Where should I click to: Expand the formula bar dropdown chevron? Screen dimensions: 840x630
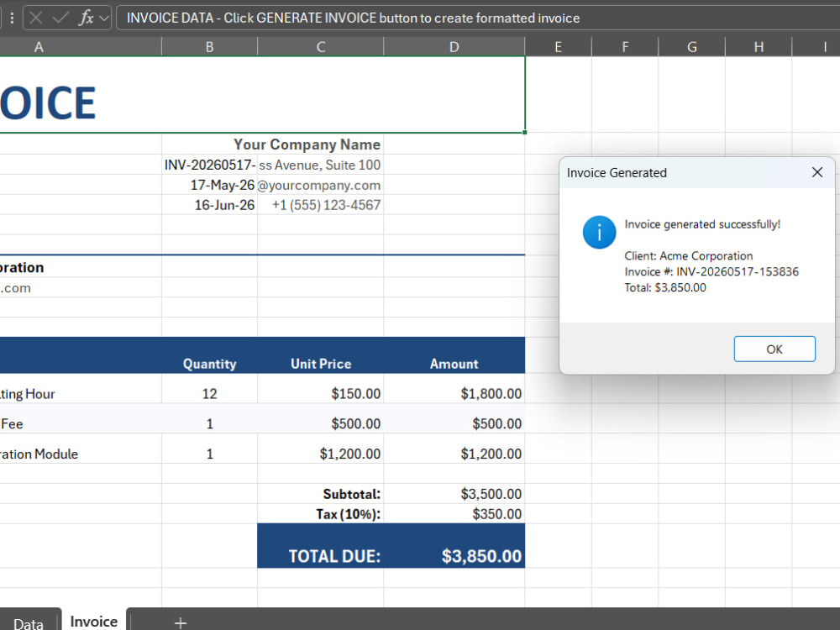(x=104, y=18)
